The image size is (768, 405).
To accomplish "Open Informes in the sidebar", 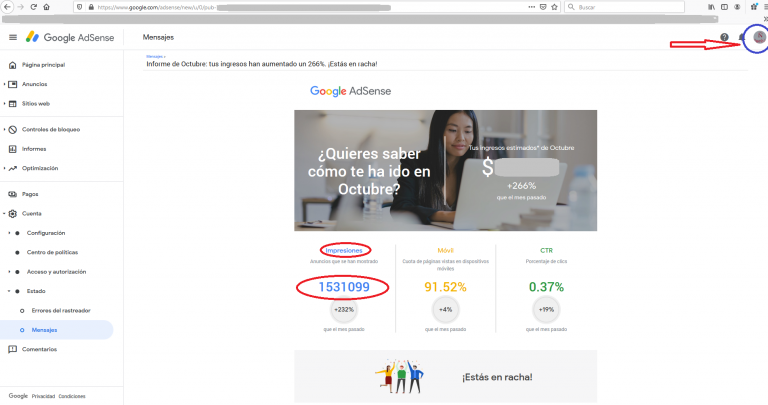I will pos(34,149).
